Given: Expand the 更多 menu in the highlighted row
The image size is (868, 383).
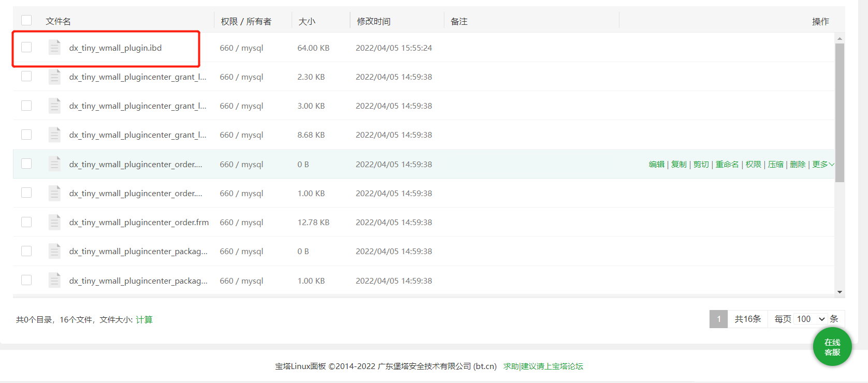Looking at the screenshot, I should [823, 164].
